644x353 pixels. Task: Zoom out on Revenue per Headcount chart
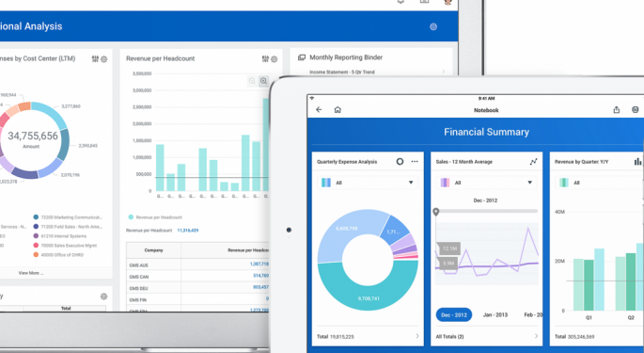(x=252, y=81)
